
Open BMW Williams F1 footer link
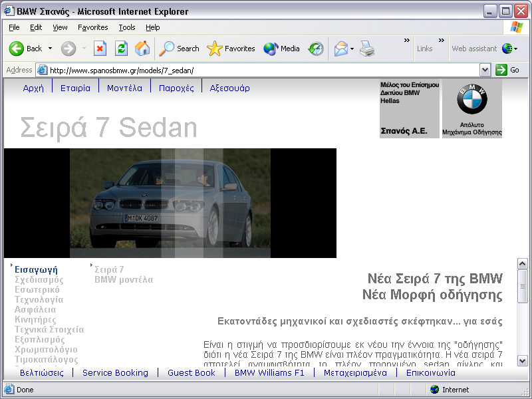click(x=269, y=373)
